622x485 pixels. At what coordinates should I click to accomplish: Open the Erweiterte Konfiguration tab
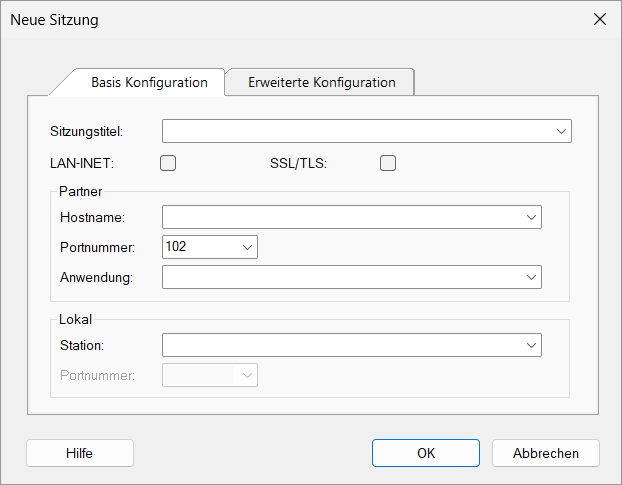click(x=321, y=82)
